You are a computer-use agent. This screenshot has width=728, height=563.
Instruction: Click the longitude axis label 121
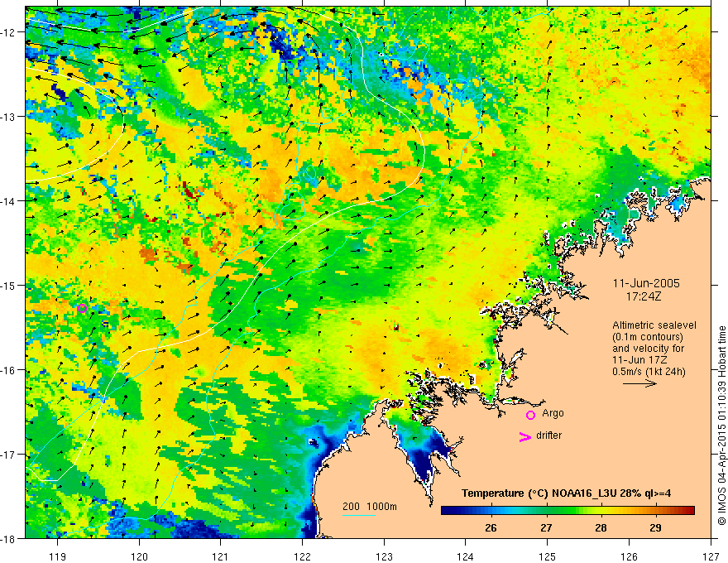221,556
